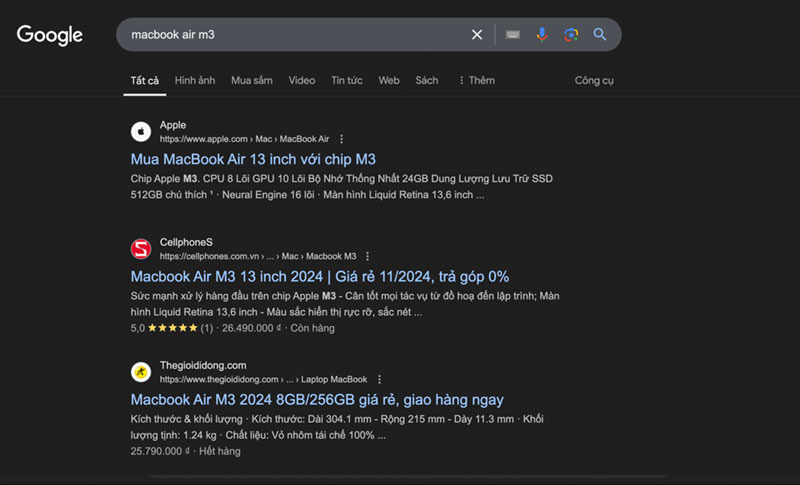Screen dimensions: 800x485
Task: Open the on-screen keyboard icon
Action: coord(512,35)
